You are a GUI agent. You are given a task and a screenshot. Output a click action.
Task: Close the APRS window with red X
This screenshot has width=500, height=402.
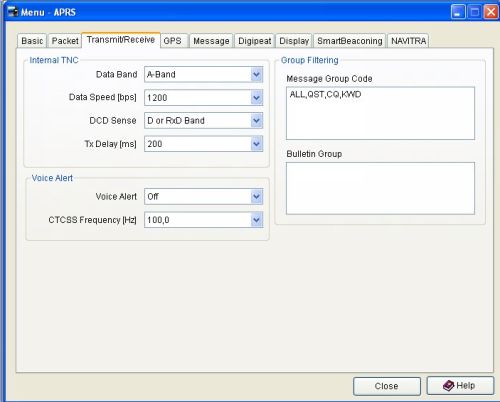[x=491, y=12]
